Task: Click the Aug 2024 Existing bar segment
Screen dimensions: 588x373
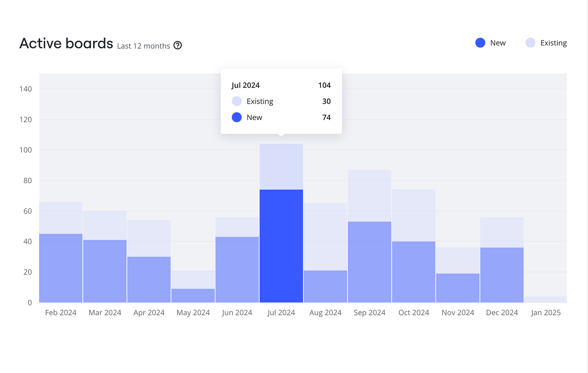Action: (x=325, y=237)
